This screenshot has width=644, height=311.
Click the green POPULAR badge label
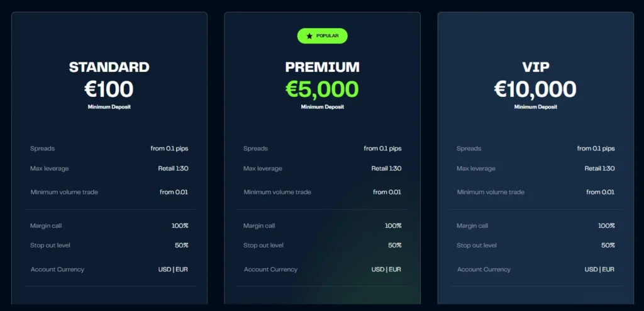point(327,36)
